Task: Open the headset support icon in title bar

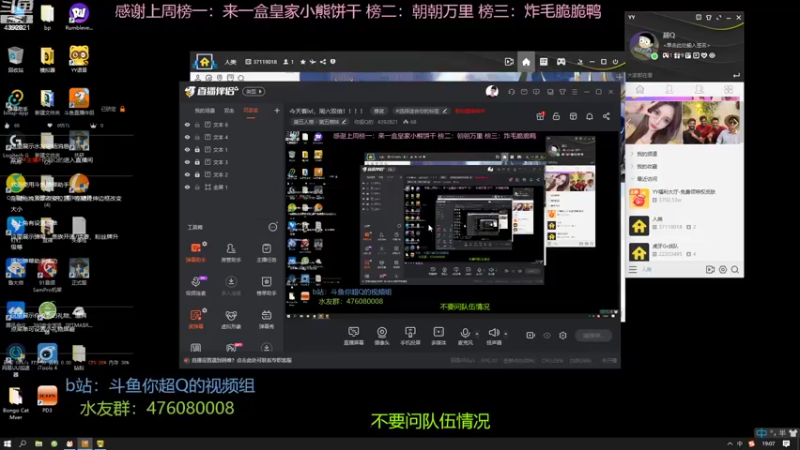Action: (511, 92)
